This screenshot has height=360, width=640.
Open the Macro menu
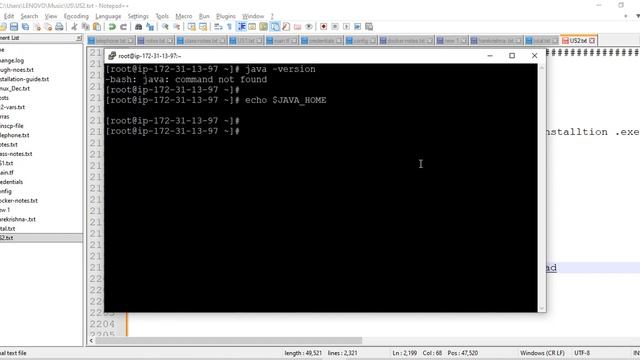click(x=184, y=16)
